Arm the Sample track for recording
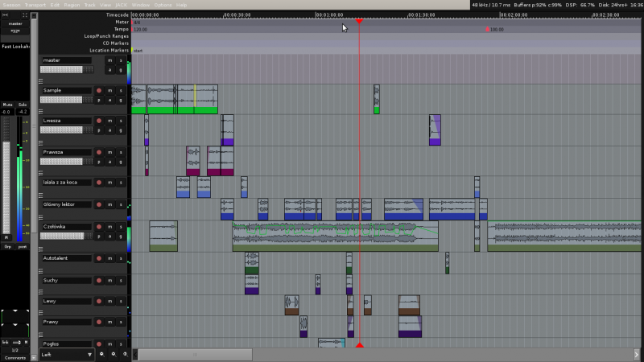Image resolution: width=644 pixels, height=362 pixels. (x=99, y=90)
